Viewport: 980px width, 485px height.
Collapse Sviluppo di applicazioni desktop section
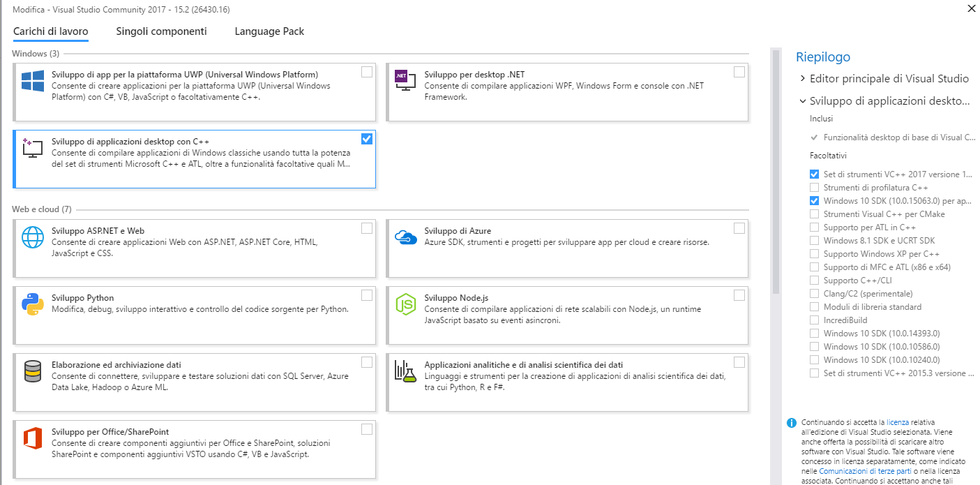[x=803, y=101]
